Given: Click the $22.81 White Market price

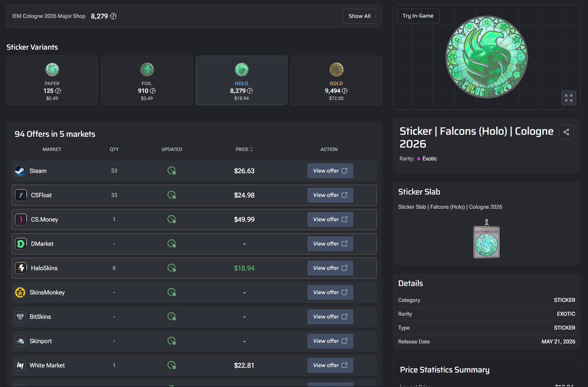Looking at the screenshot, I should tap(244, 365).
